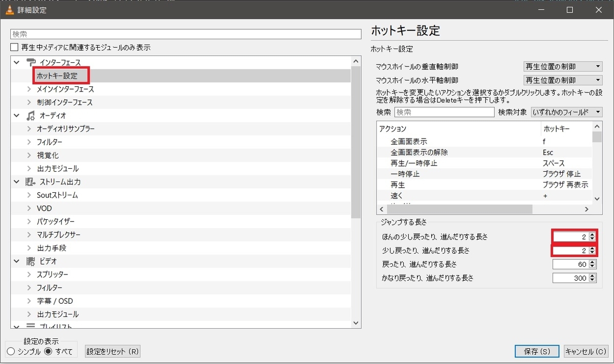Collapse the ビデオ tree node
This screenshot has width=614, height=364.
pos(17,261)
